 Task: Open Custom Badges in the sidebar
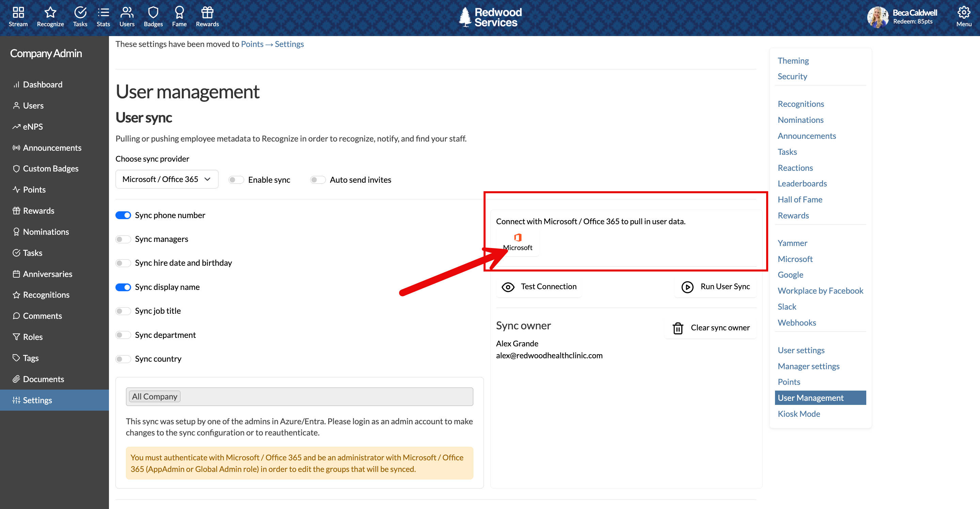[51, 168]
